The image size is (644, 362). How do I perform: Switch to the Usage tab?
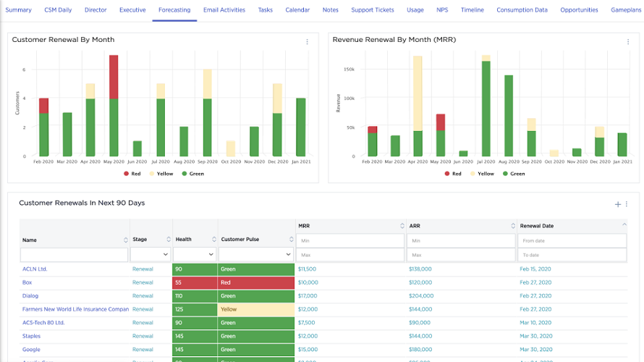coord(415,10)
